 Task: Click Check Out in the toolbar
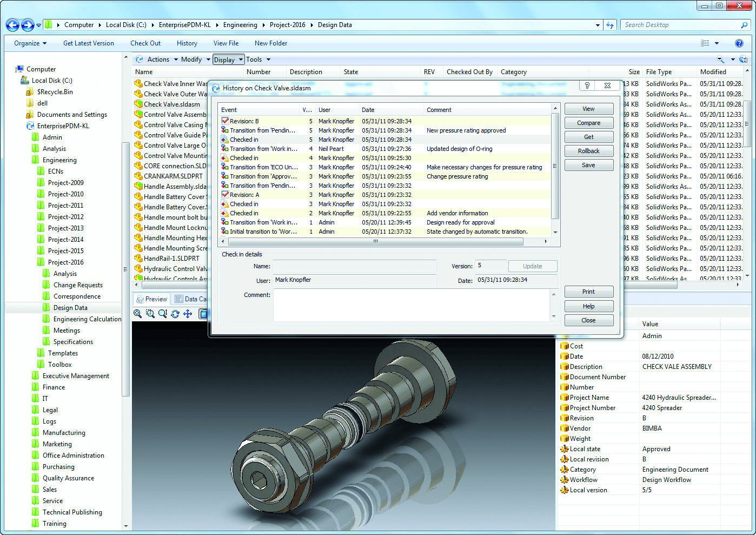pyautogui.click(x=145, y=43)
